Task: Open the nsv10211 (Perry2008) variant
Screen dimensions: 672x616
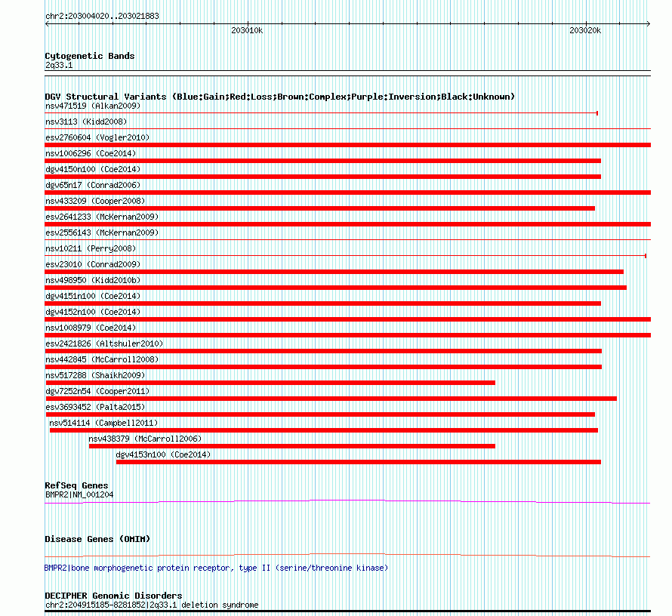Action: click(91, 248)
